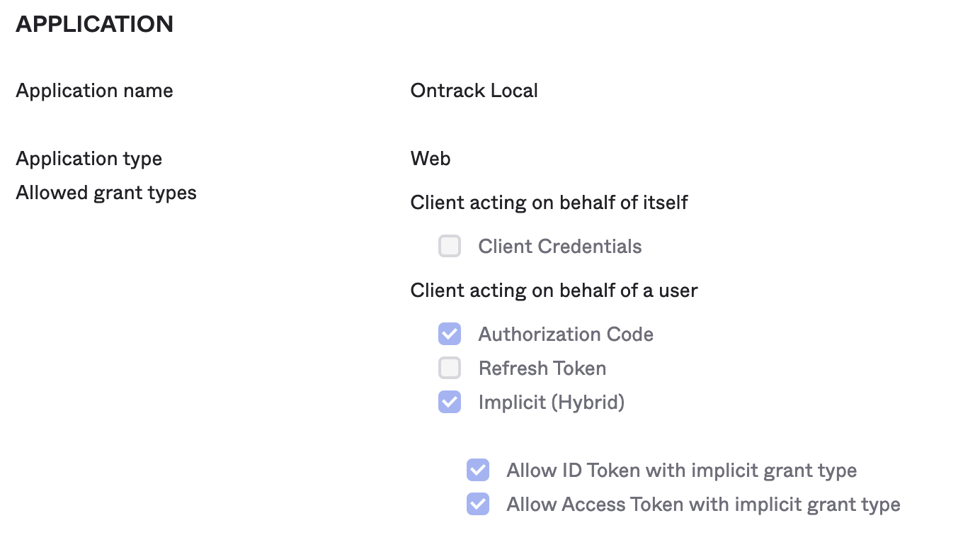
Task: Uncheck the Implicit (Hybrid) checkbox
Action: [x=450, y=403]
